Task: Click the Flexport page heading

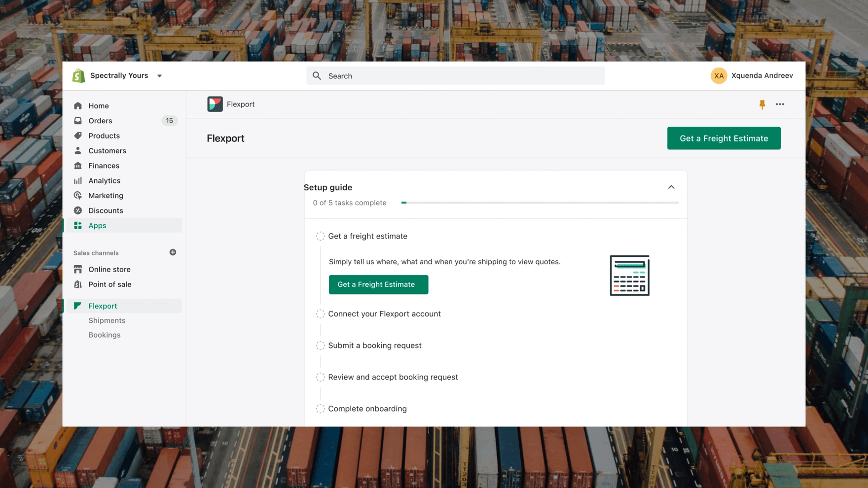Action: (x=225, y=139)
